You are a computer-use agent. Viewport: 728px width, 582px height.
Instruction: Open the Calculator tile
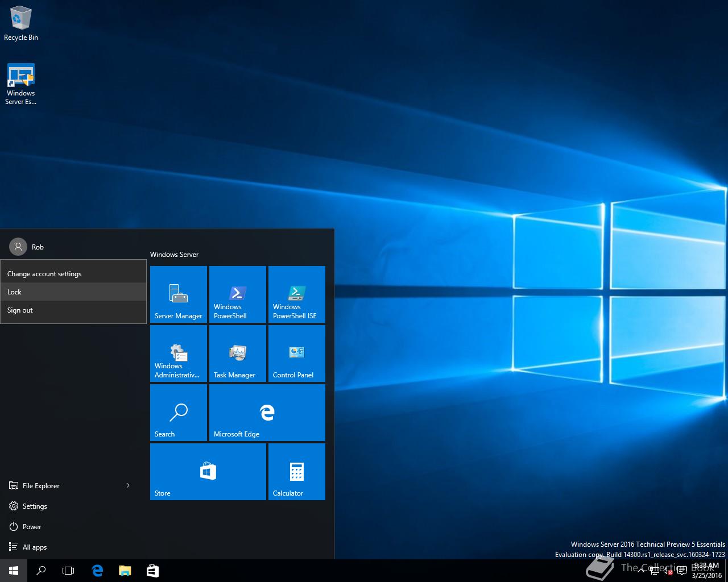pyautogui.click(x=297, y=472)
